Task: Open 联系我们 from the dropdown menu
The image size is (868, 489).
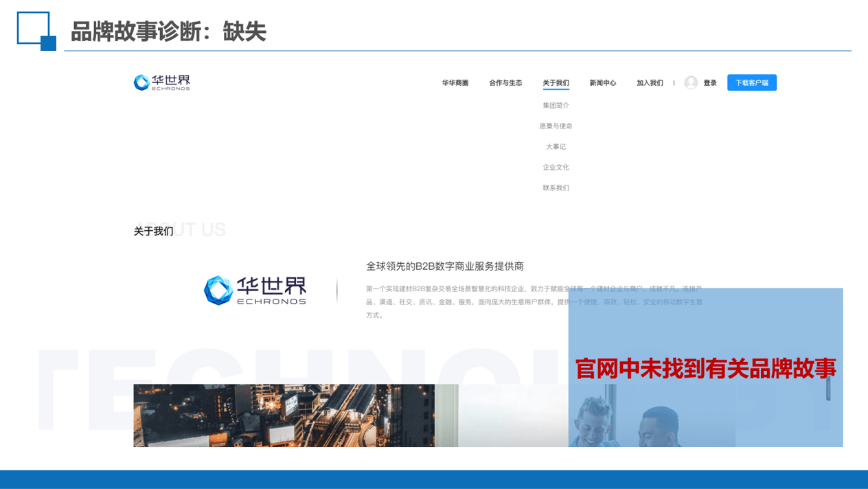Action: click(x=556, y=188)
